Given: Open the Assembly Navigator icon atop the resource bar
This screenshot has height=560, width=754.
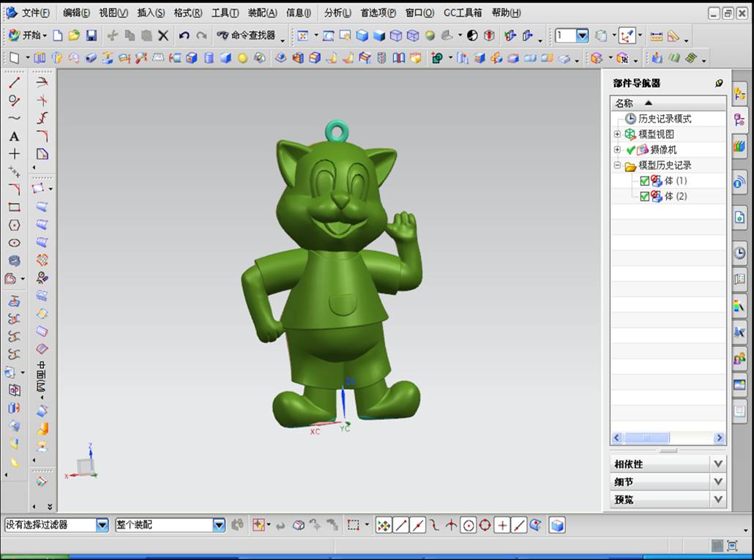Looking at the screenshot, I should coord(739,94).
